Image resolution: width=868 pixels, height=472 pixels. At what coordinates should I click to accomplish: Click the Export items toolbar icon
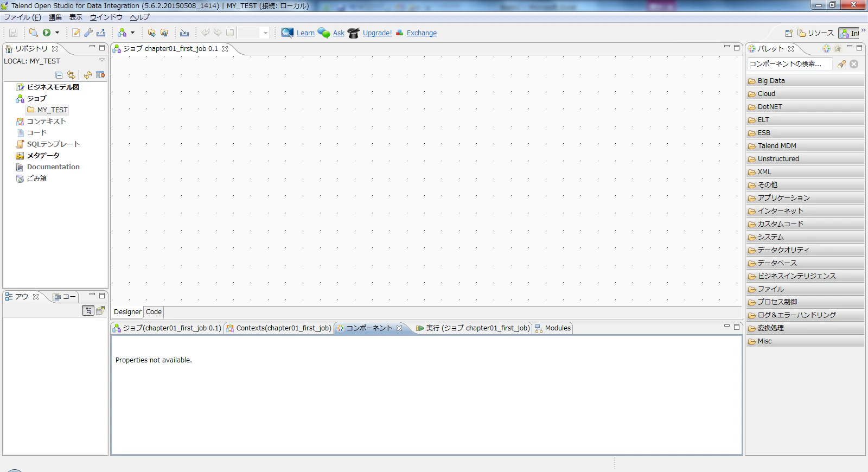(101, 33)
